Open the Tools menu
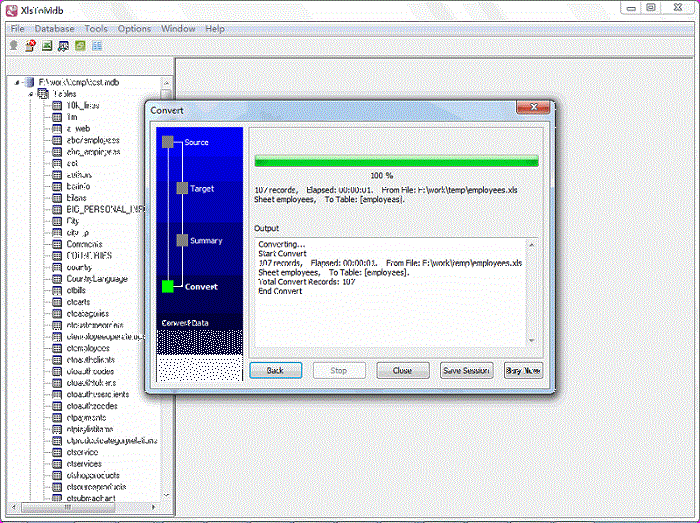Image resolution: width=700 pixels, height=523 pixels. [x=96, y=29]
